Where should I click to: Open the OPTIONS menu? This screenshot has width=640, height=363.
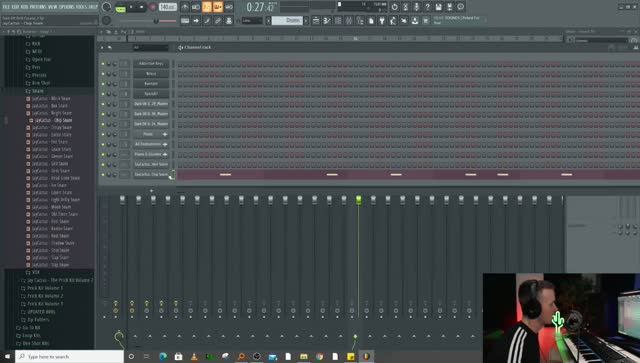(67, 7)
